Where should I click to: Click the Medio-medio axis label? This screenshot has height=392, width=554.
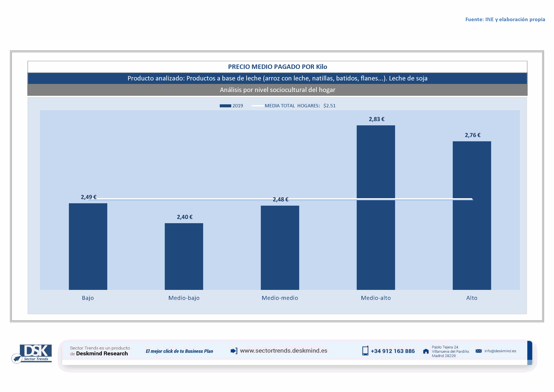tap(280, 298)
